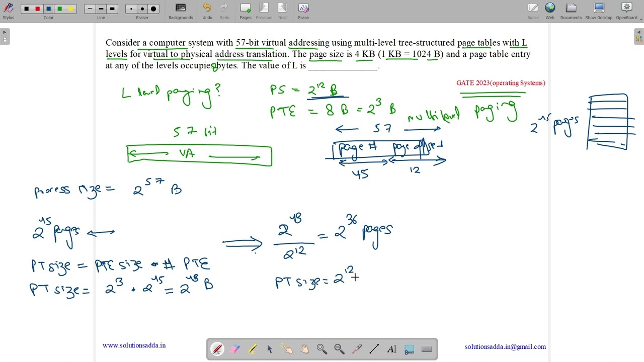
Task: Choose the medium eraser size
Action: coord(142,9)
